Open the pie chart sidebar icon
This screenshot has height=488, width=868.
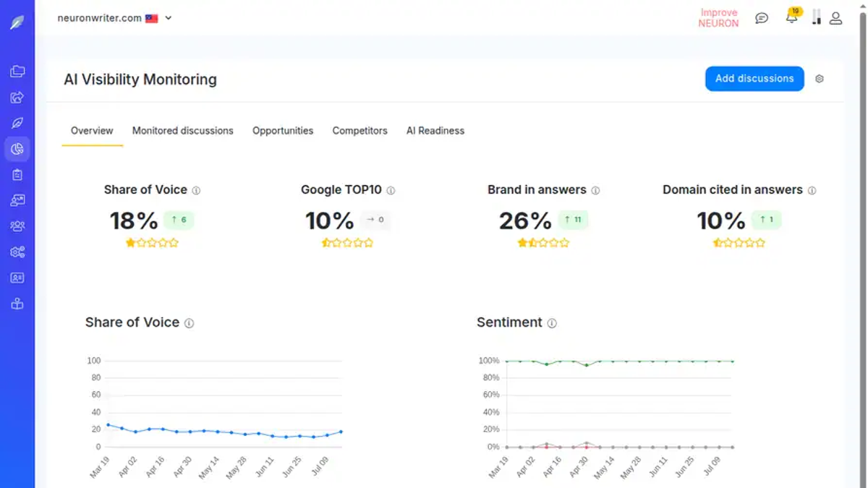17,149
